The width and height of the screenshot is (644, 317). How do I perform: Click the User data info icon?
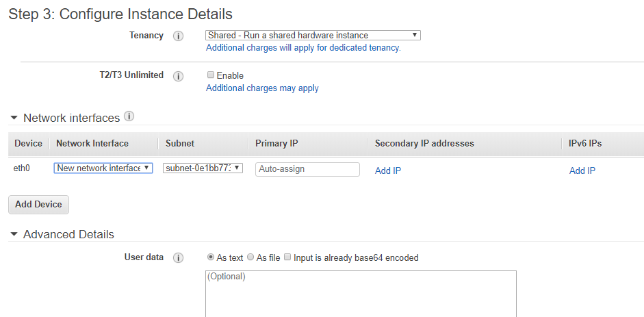(x=179, y=258)
